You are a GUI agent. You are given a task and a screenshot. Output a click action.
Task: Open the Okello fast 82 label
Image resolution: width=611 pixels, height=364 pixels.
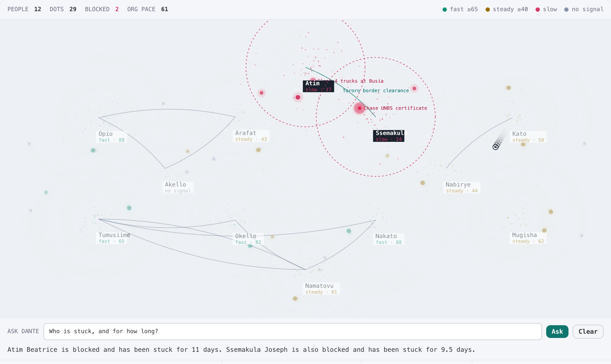tap(248, 239)
